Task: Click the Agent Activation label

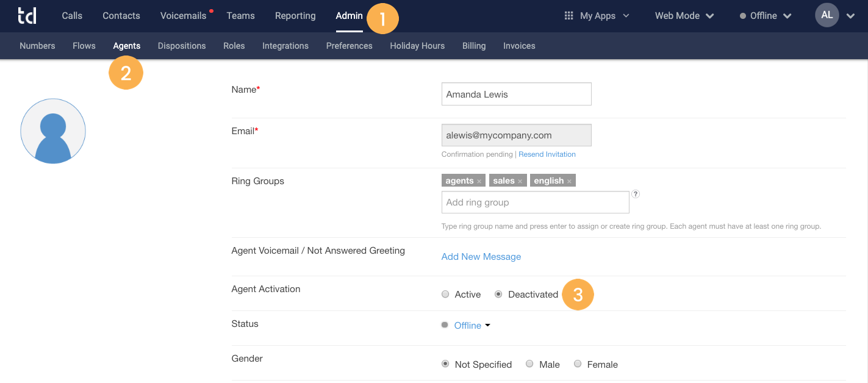Action: [x=266, y=289]
